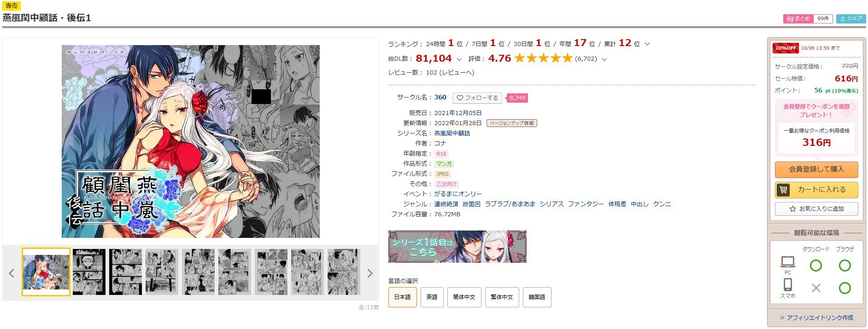868x329 pixels.
Task: Click 会員登録して購入 button
Action: pyautogui.click(x=816, y=169)
